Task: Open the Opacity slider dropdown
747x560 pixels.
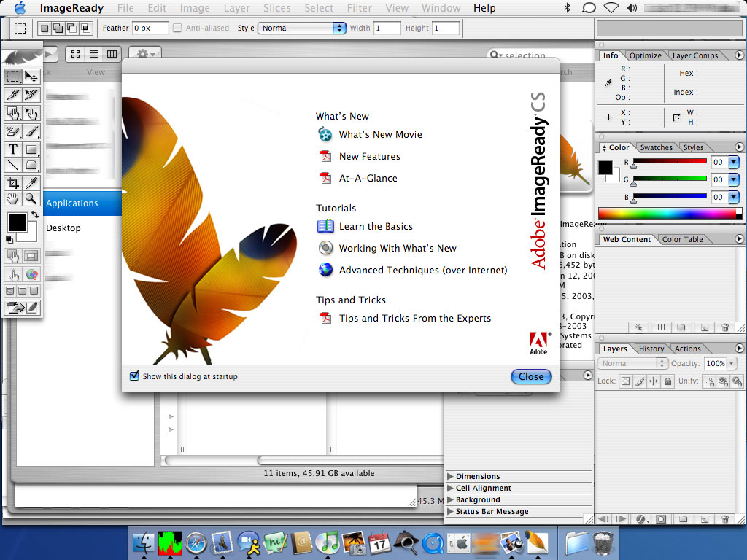Action: pos(732,363)
